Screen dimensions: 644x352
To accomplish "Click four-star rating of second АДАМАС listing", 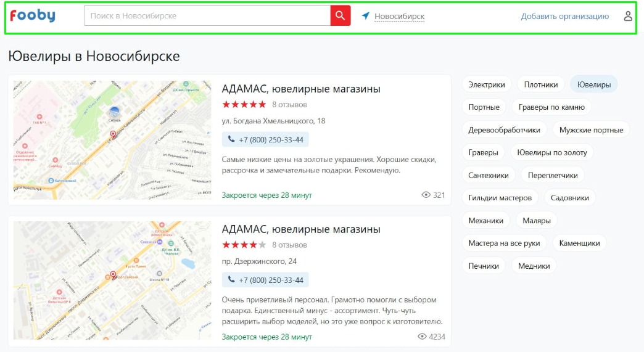I will pos(244,245).
